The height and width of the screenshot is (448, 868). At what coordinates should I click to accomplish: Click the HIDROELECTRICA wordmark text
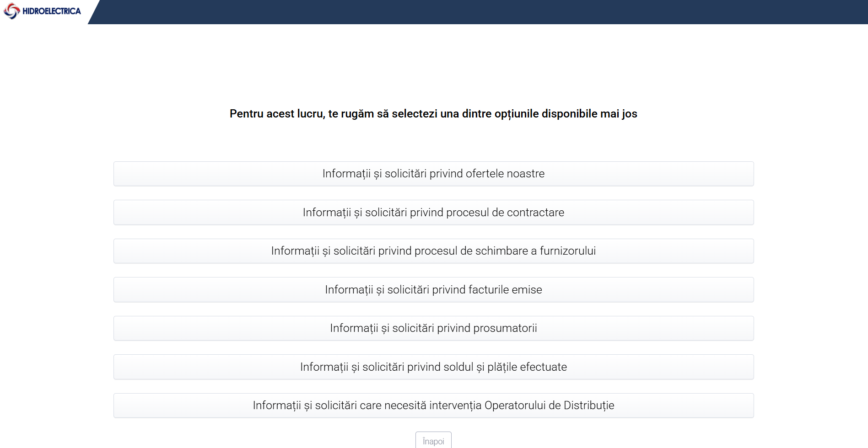coord(51,11)
